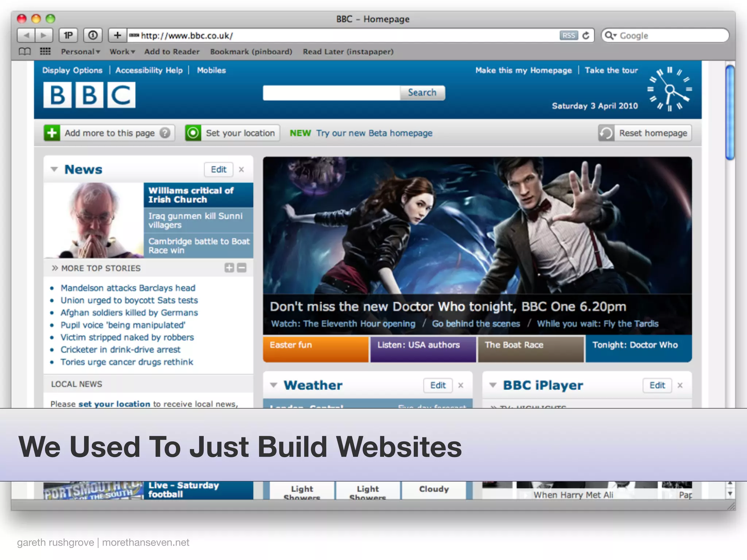Click the plus add-bookmark button
This screenshot has width=747, height=560.
coord(117,35)
